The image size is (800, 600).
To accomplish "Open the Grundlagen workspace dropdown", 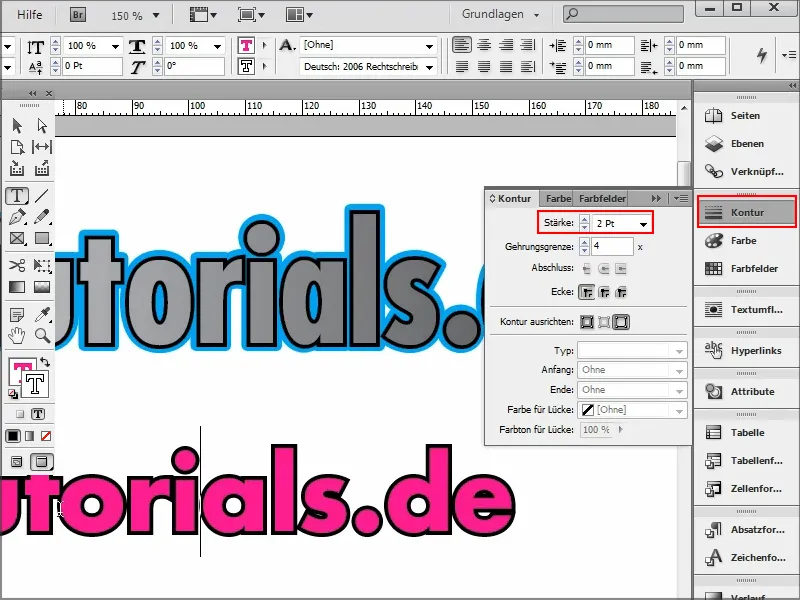I will (x=500, y=14).
